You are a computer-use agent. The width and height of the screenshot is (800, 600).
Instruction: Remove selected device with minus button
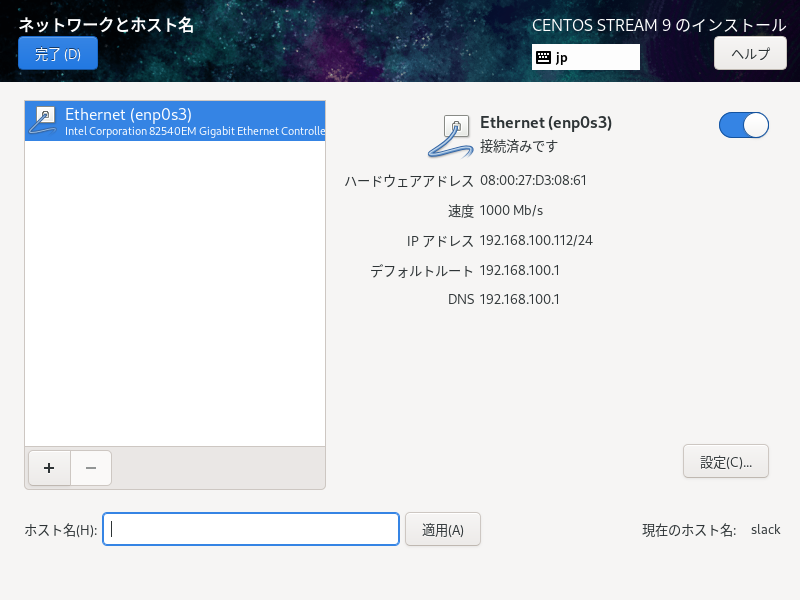(x=91, y=468)
